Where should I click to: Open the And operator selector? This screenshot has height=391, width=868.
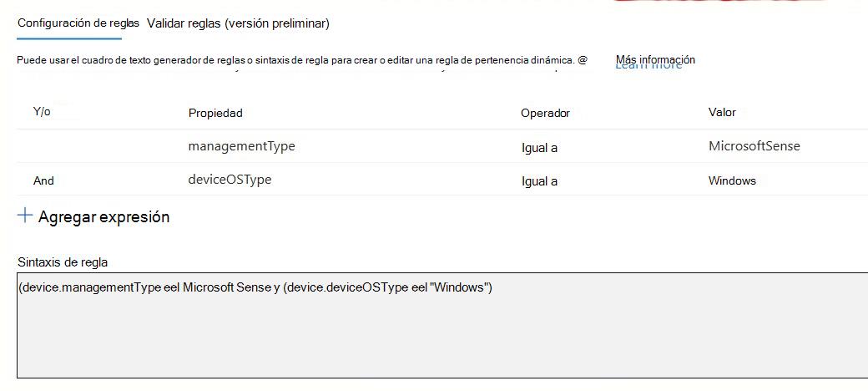click(x=43, y=180)
